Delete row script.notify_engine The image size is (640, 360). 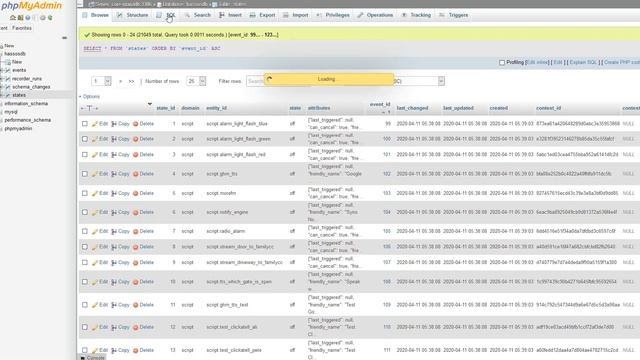pos(143,212)
